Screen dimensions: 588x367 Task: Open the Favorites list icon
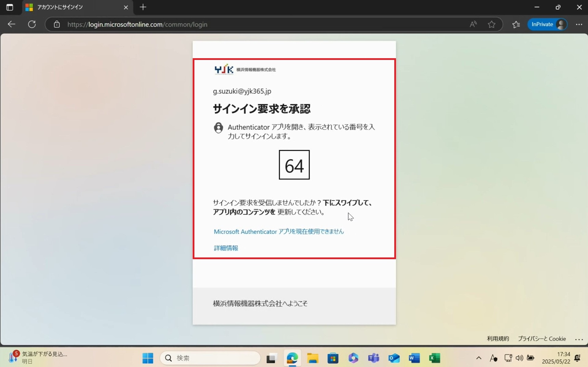click(516, 24)
